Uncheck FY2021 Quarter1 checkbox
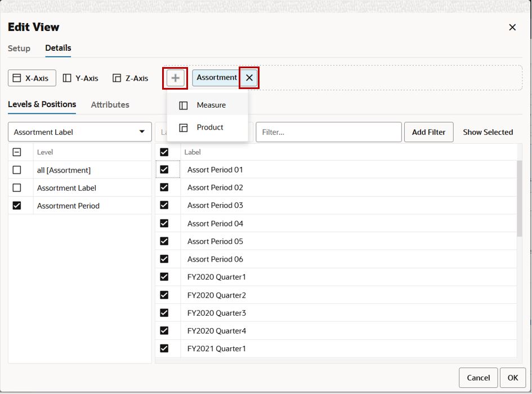532x394 pixels. pyautogui.click(x=164, y=348)
